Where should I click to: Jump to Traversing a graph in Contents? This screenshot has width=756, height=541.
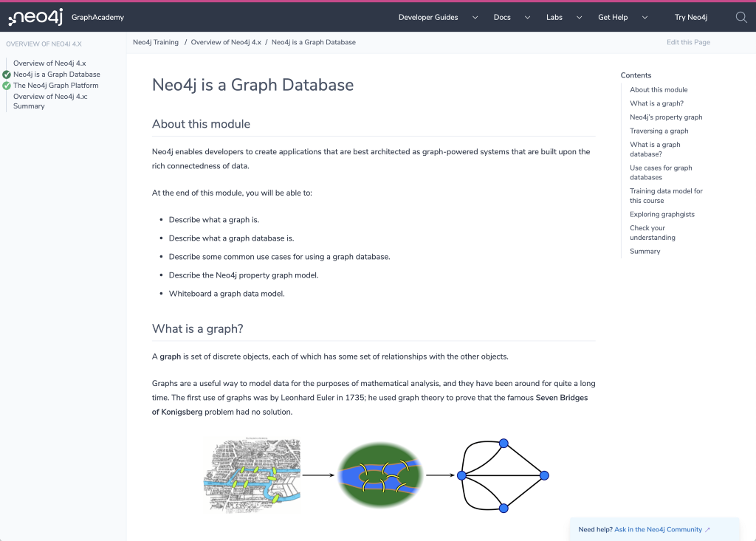[x=659, y=131]
